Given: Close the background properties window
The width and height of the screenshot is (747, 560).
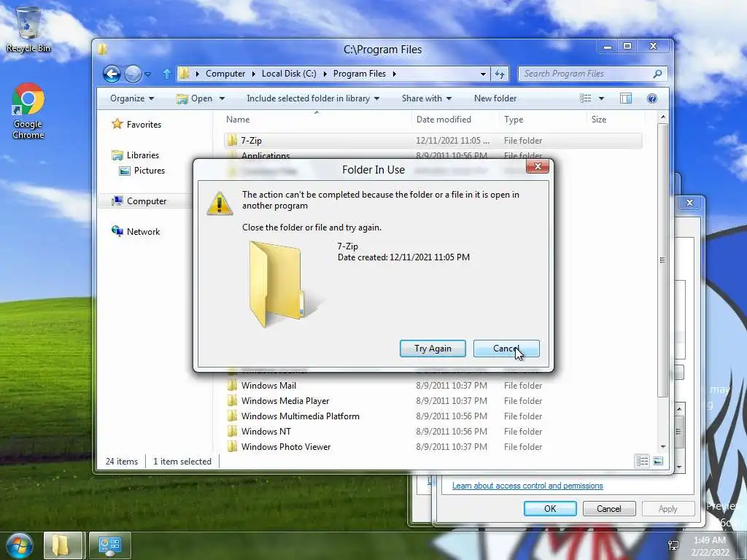Looking at the screenshot, I should click(689, 203).
